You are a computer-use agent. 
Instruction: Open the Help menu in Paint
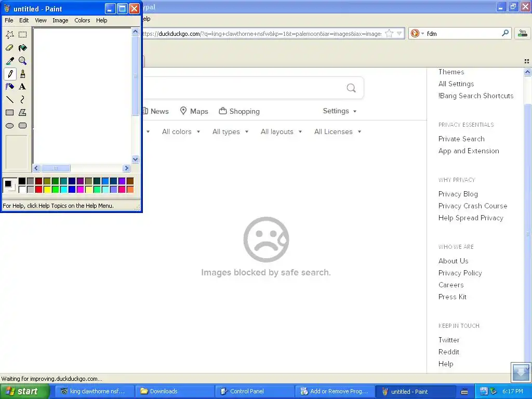pyautogui.click(x=101, y=20)
